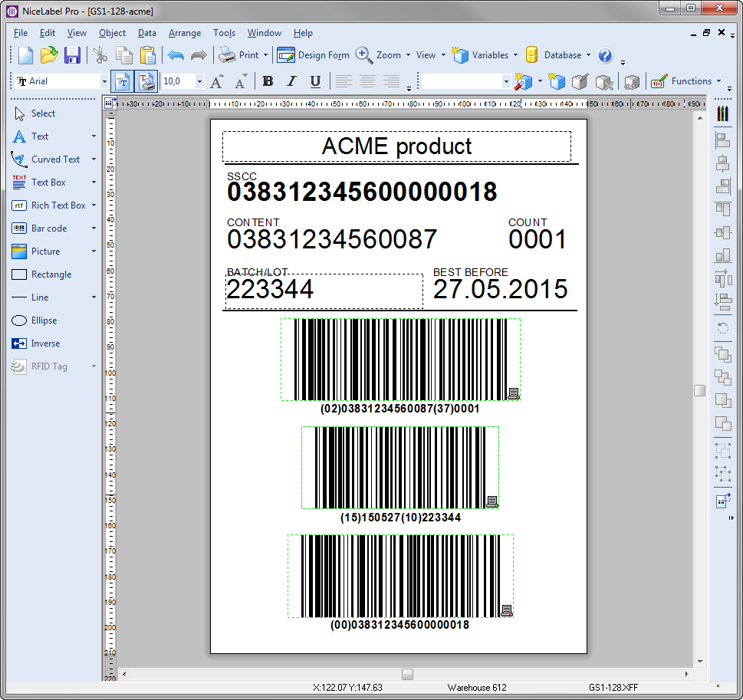Click an alignment icon in right sidebar
This screenshot has height=700, width=743.
tap(723, 140)
